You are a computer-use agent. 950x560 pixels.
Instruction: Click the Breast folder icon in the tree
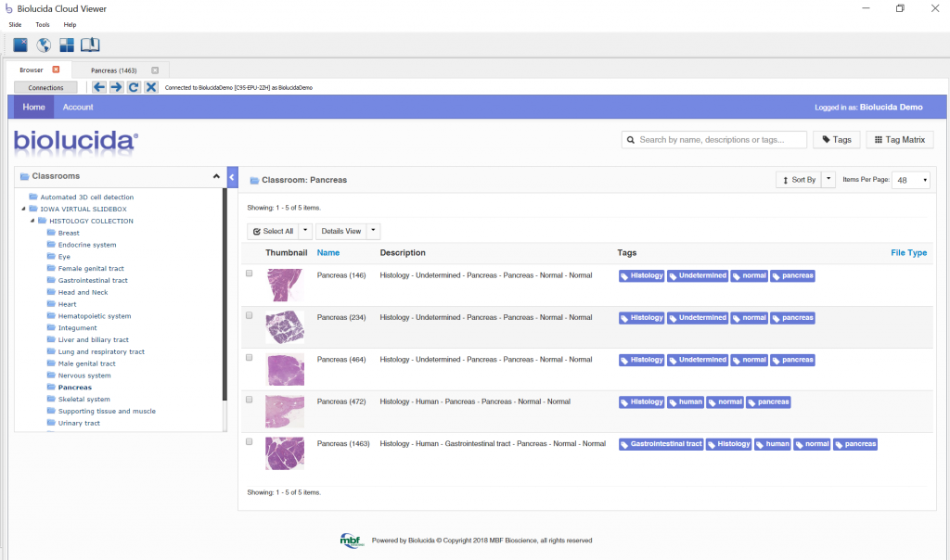tap(52, 233)
